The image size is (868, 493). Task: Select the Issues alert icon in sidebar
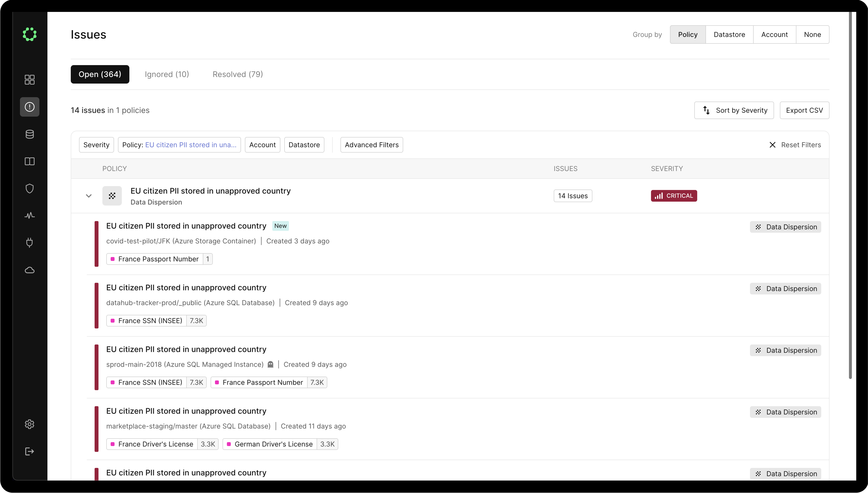coord(30,107)
